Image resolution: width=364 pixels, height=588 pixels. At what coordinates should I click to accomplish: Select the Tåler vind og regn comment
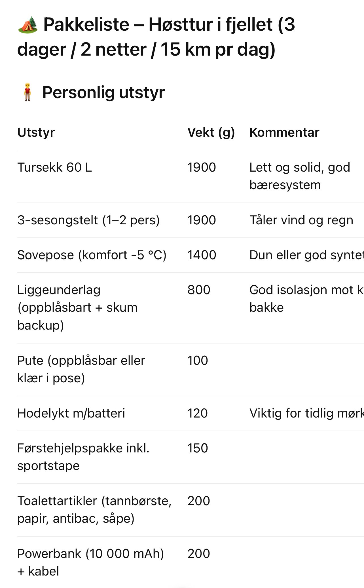pyautogui.click(x=301, y=220)
